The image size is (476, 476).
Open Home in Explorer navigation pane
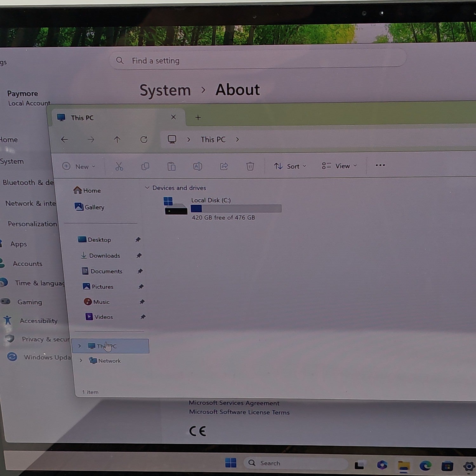[87, 190]
